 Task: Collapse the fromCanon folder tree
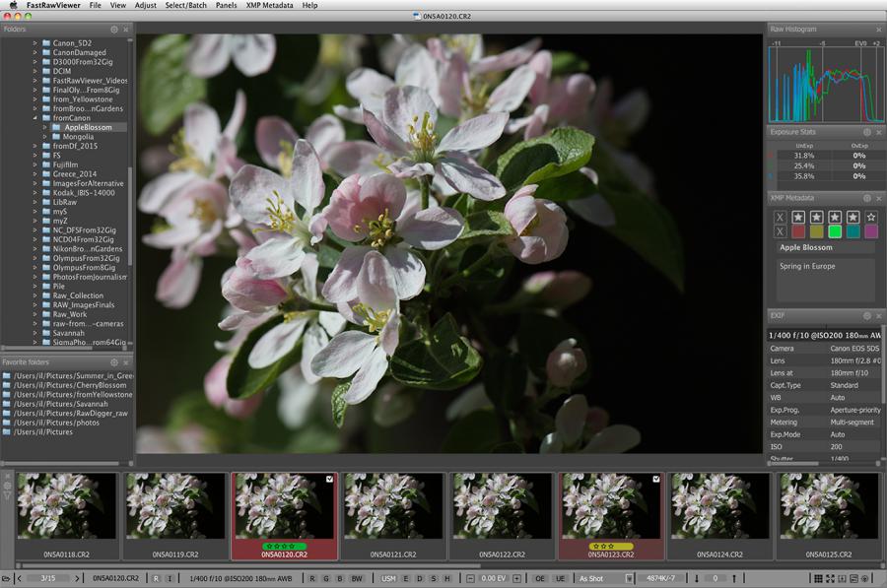34,117
